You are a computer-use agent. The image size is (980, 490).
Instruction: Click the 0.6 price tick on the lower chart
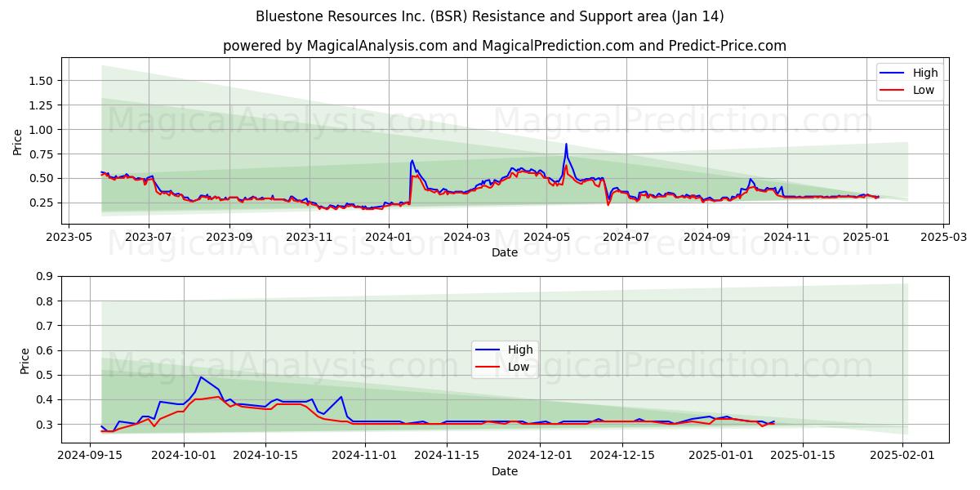[46, 351]
